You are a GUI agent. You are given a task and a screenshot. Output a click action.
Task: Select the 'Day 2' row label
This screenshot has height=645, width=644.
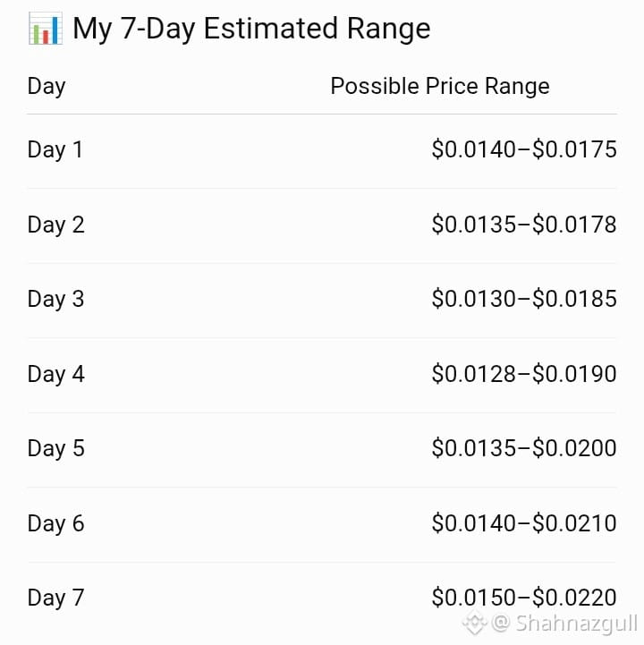click(56, 225)
